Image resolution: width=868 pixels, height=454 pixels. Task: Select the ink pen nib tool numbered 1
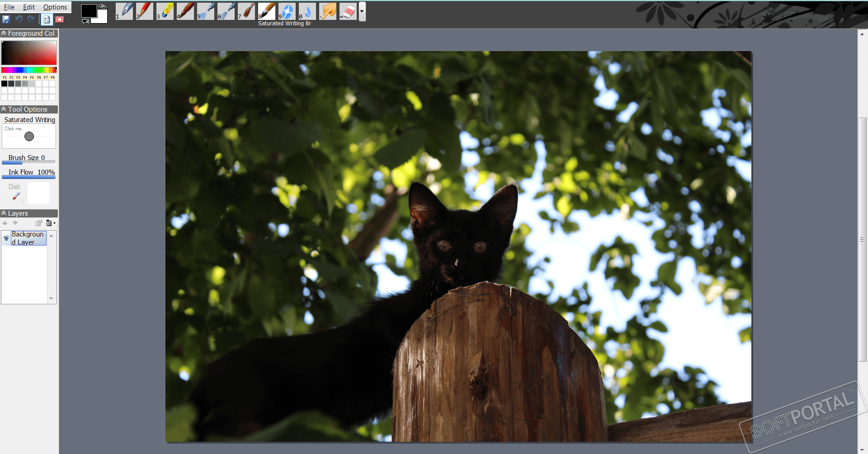point(124,11)
